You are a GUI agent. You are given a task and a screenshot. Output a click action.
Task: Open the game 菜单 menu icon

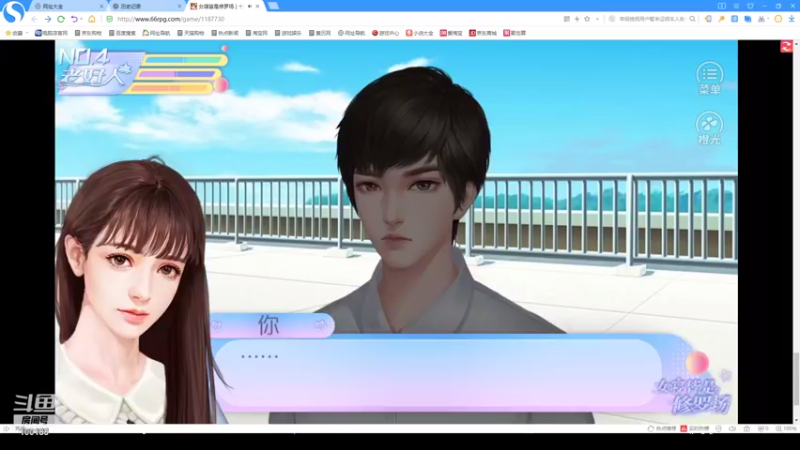click(x=710, y=78)
